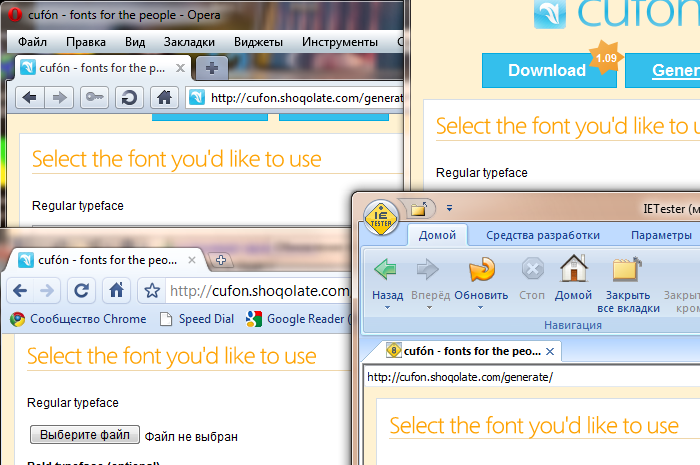Image resolution: width=700 pixels, height=465 pixels.
Task: Close the cufón tab in Opera
Action: 180,68
